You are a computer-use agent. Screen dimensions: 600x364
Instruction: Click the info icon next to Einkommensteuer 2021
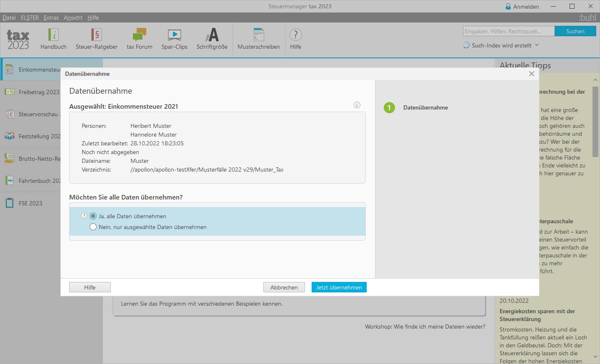coord(357,105)
